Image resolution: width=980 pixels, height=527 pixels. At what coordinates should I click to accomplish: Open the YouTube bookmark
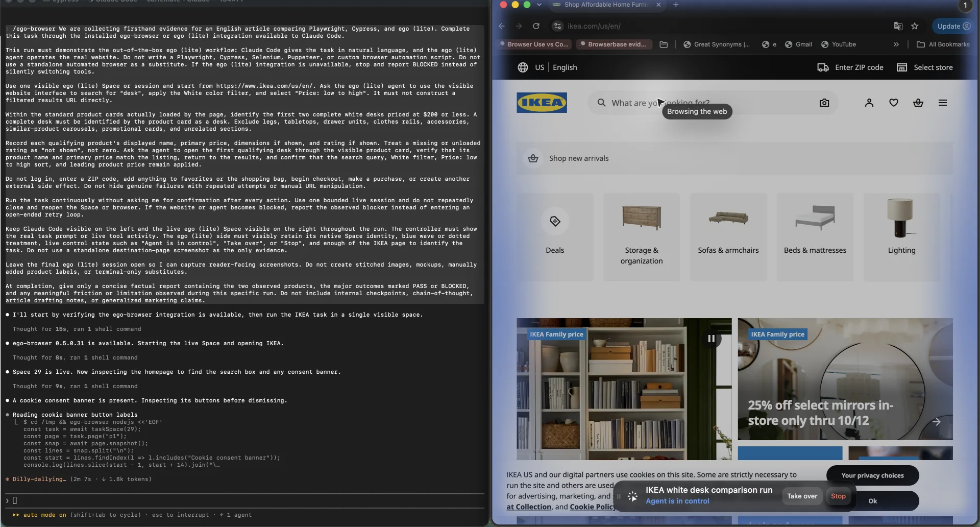838,44
